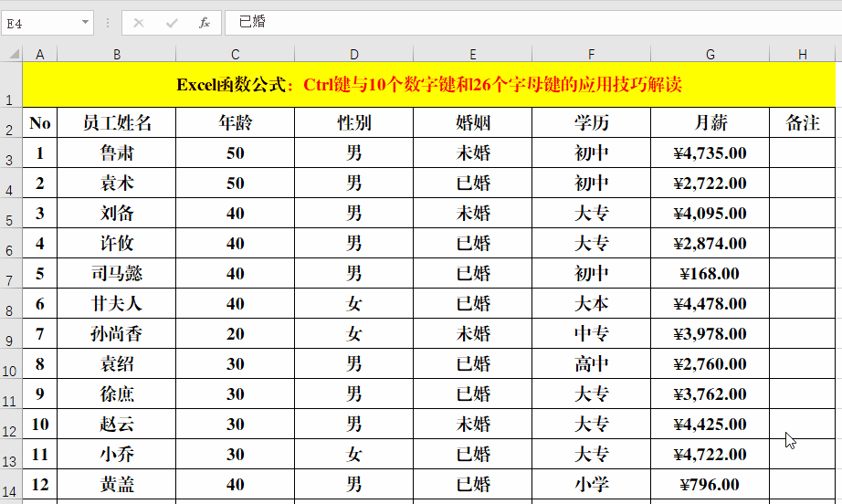Select column E header

472,54
